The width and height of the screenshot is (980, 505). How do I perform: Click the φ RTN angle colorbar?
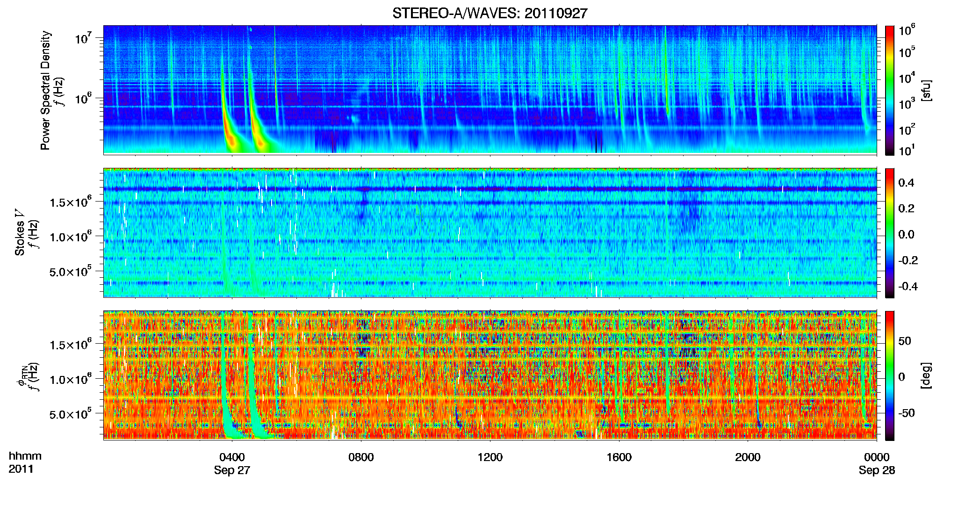tap(890, 375)
